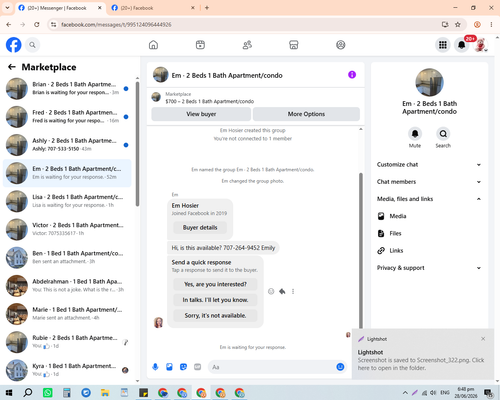This screenshot has height=400, width=500.
Task: Expand the Privacy & support section
Action: click(x=429, y=268)
